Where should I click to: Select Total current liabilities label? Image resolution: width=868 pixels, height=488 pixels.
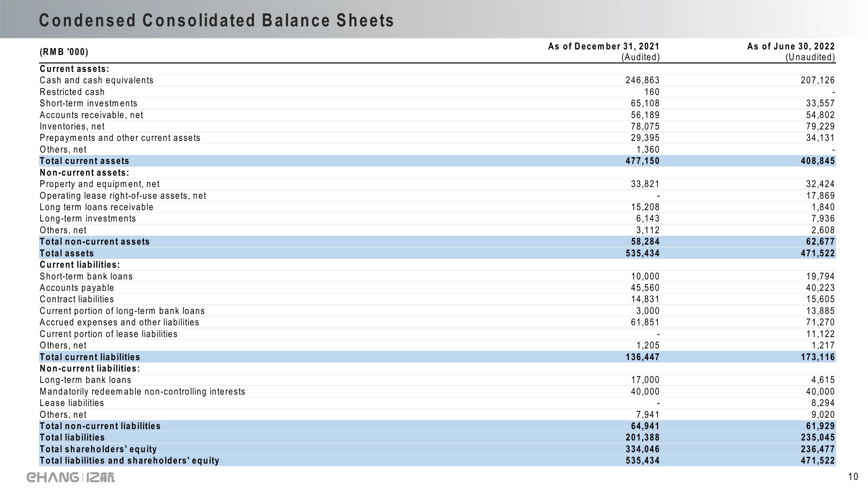(90, 357)
